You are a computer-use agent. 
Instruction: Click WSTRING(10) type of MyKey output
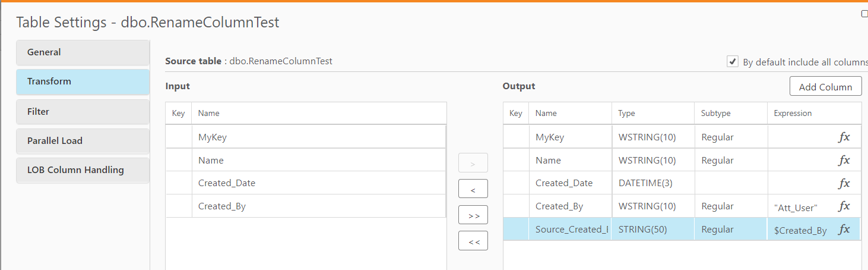(x=647, y=137)
